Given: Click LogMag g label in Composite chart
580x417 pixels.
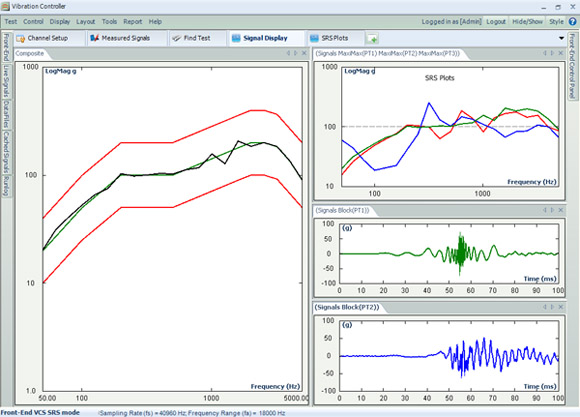Looking at the screenshot, I should coord(61,71).
